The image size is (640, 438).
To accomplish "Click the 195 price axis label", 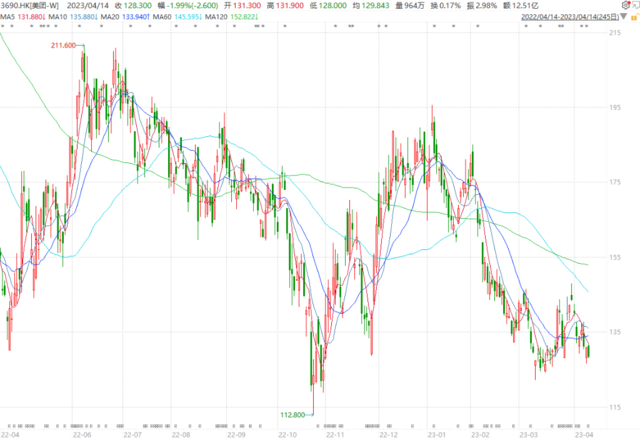I will (615, 107).
